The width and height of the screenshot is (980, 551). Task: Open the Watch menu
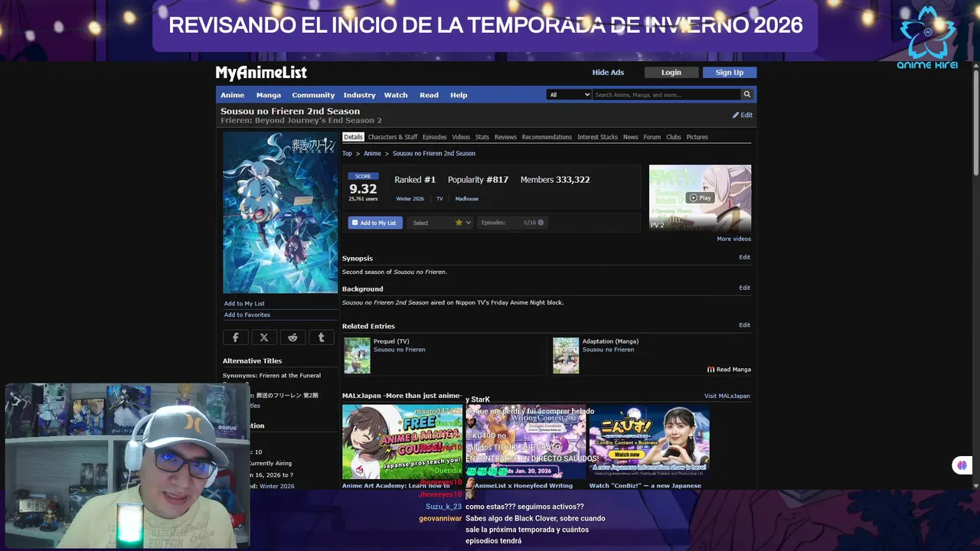pyautogui.click(x=396, y=95)
